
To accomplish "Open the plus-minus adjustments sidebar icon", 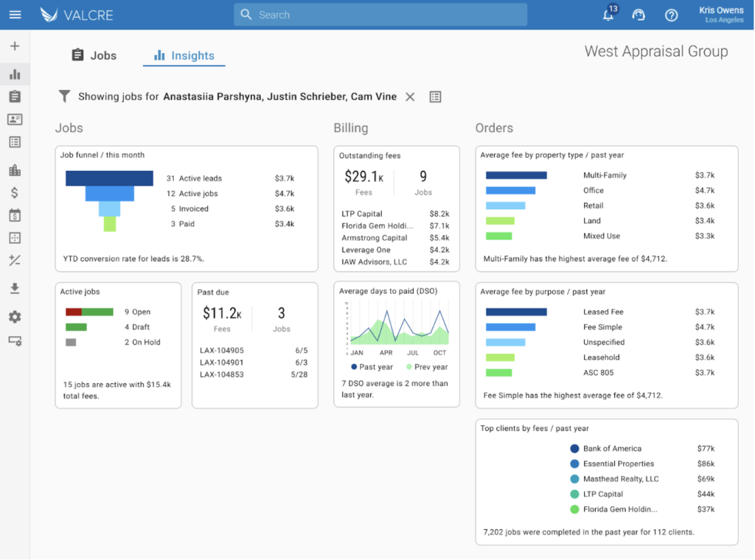I will (x=15, y=260).
